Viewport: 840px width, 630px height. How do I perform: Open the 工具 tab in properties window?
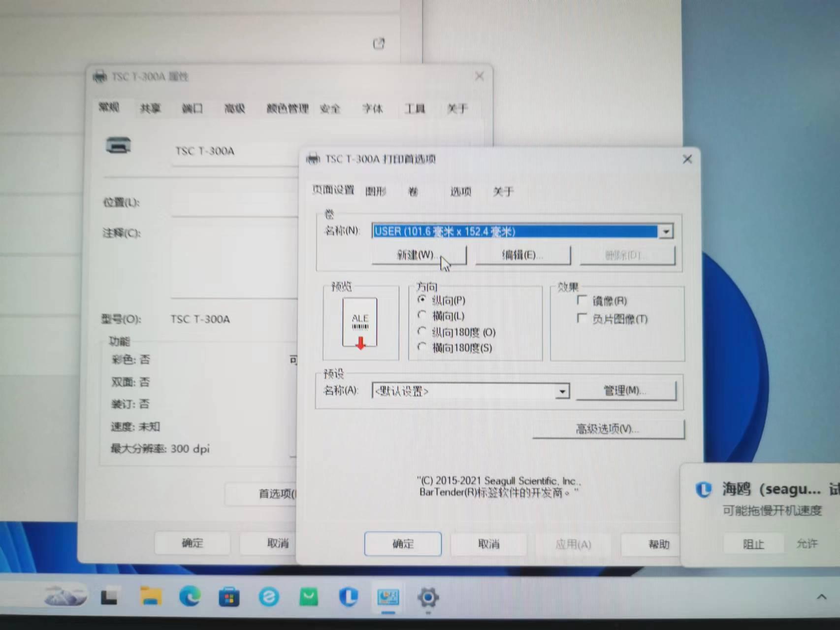coord(415,108)
